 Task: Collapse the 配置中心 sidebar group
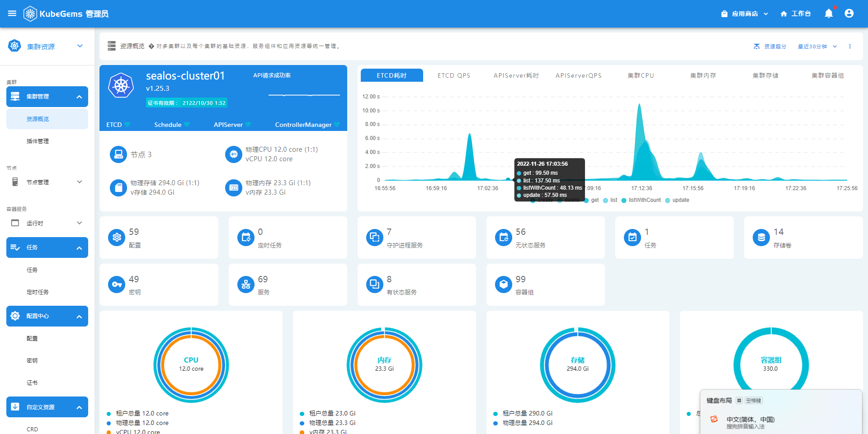click(x=80, y=316)
